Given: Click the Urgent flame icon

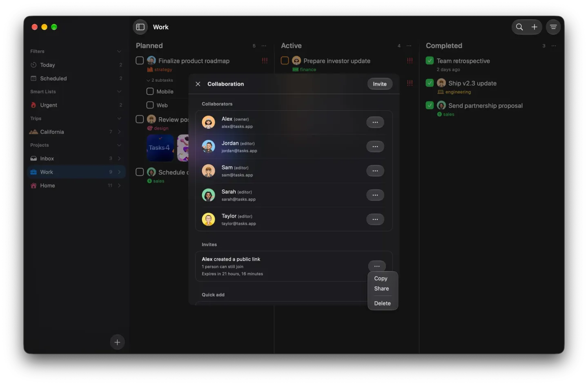Looking at the screenshot, I should [x=33, y=105].
